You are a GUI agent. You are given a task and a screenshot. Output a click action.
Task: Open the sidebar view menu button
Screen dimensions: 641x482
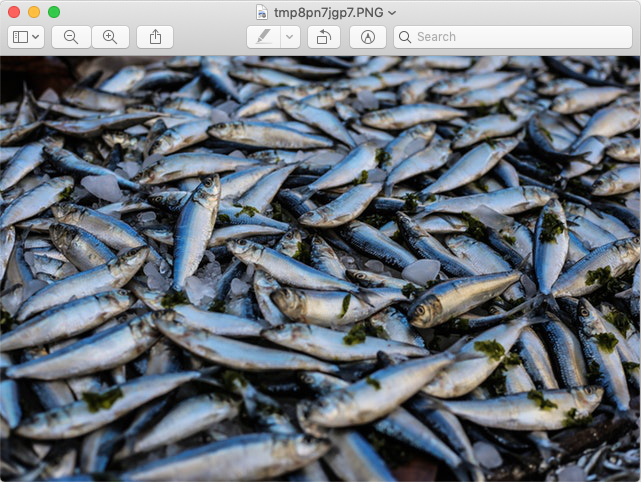(26, 37)
